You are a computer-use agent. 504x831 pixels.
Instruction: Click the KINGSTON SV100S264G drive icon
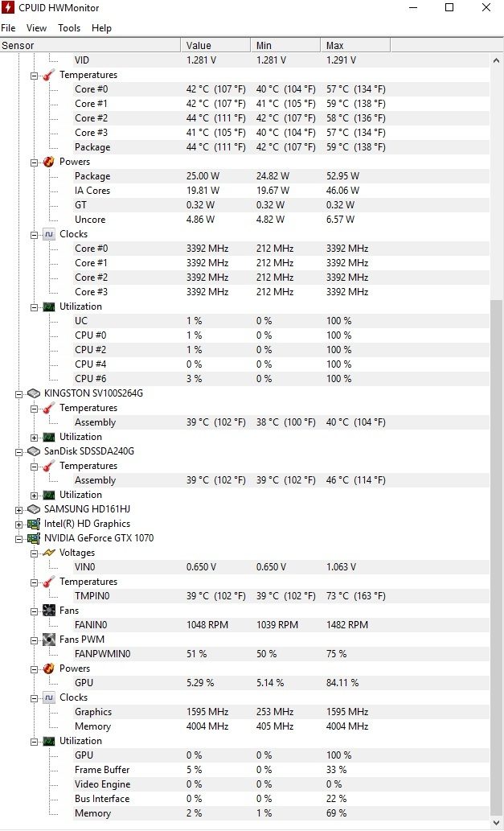coord(34,393)
